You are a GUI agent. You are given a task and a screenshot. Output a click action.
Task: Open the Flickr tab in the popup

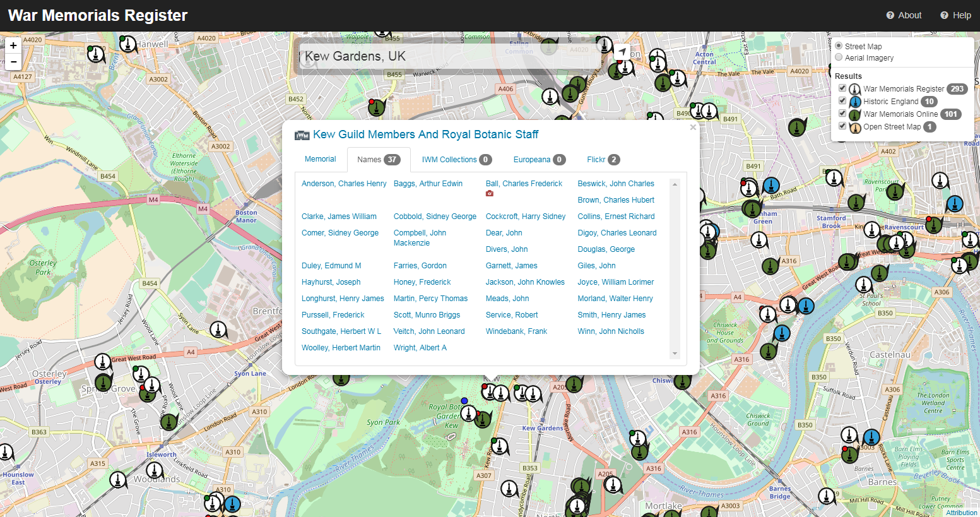coord(599,159)
